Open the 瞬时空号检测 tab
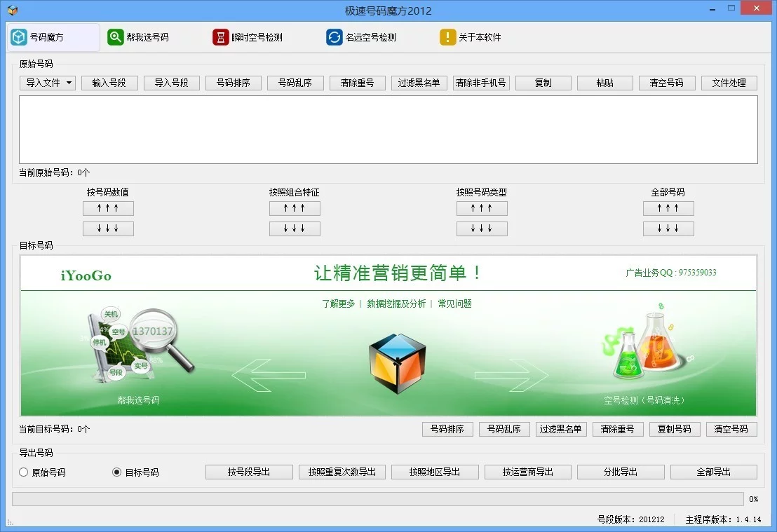The height and width of the screenshot is (532, 777). point(248,37)
